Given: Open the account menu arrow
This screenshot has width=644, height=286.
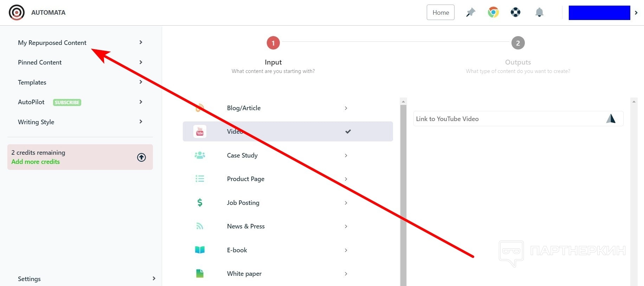Looking at the screenshot, I should point(636,13).
